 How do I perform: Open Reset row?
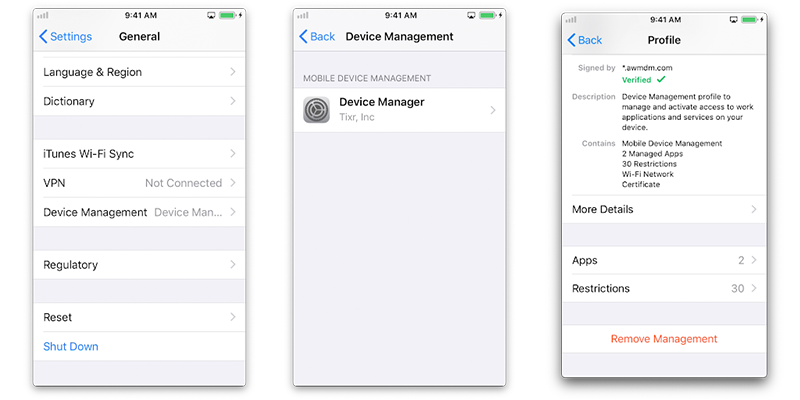[x=139, y=317]
